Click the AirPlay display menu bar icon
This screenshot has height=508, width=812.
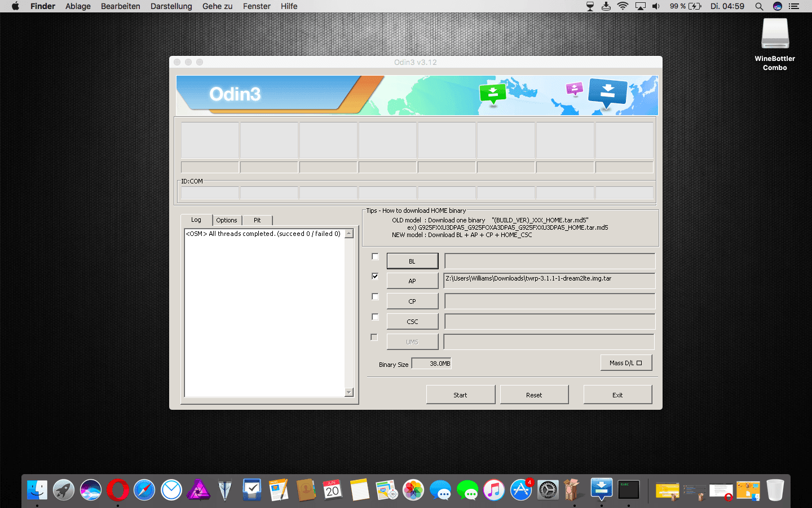pyautogui.click(x=640, y=6)
